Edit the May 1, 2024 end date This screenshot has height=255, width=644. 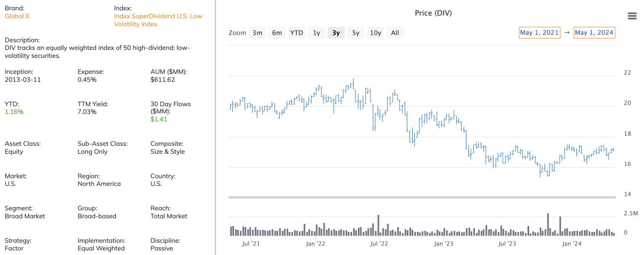594,33
